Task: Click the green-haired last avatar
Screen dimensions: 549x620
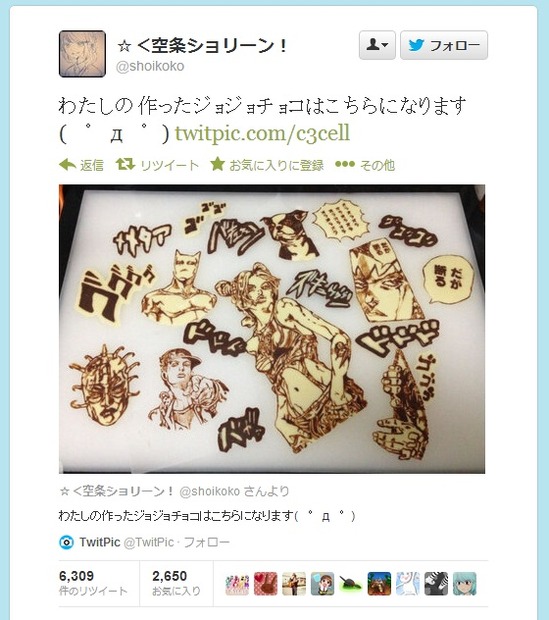Action: [465, 584]
